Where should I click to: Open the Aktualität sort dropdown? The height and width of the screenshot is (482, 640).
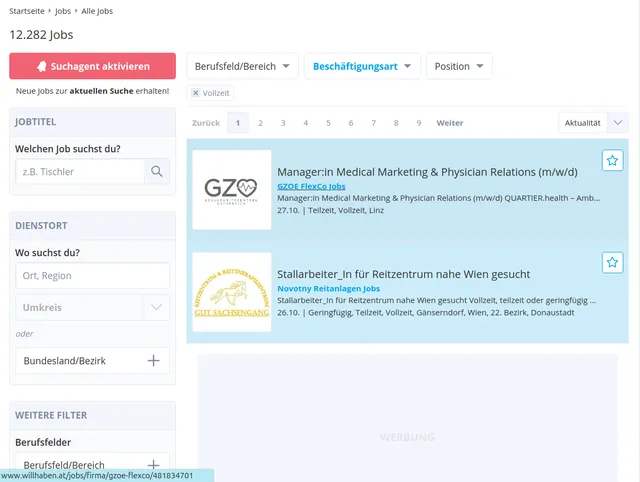pos(593,123)
